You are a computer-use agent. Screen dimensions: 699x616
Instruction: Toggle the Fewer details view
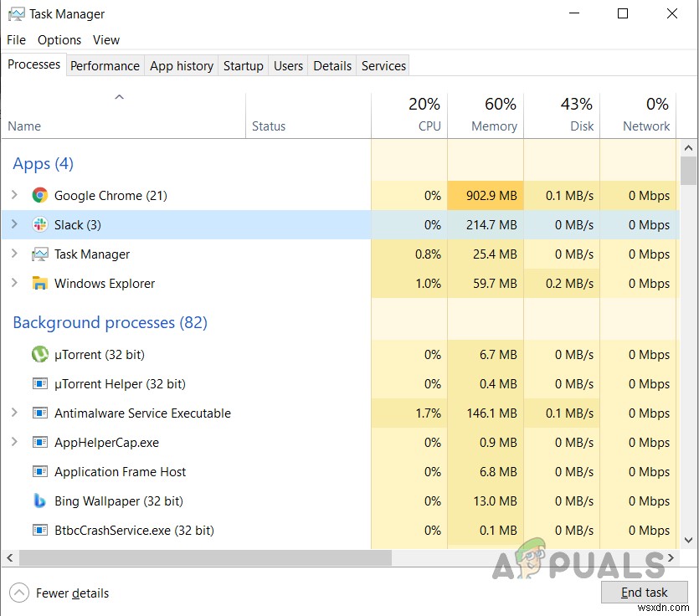(x=59, y=593)
